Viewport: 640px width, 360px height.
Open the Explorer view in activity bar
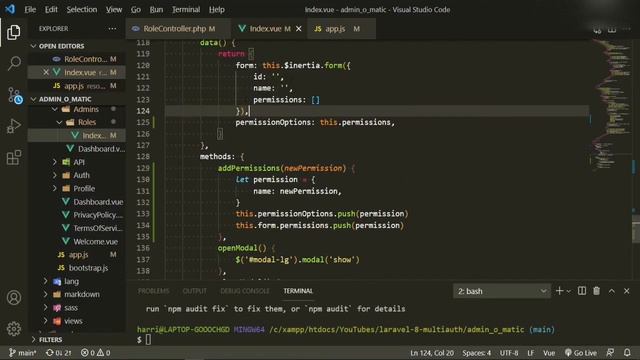tap(13, 32)
